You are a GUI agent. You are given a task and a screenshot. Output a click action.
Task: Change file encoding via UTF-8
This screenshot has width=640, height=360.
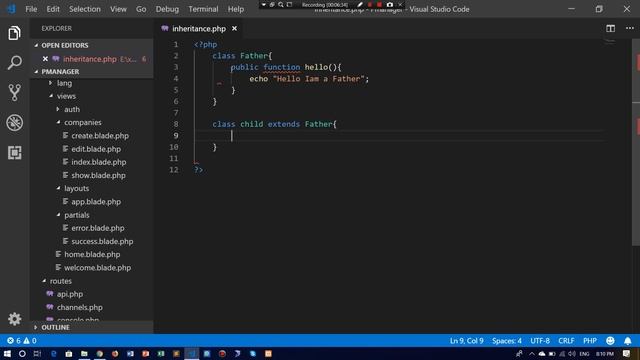(x=540, y=340)
